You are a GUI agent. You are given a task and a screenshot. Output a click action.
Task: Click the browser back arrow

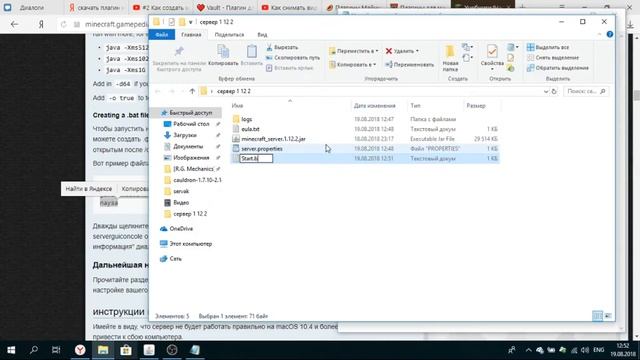pos(14,24)
